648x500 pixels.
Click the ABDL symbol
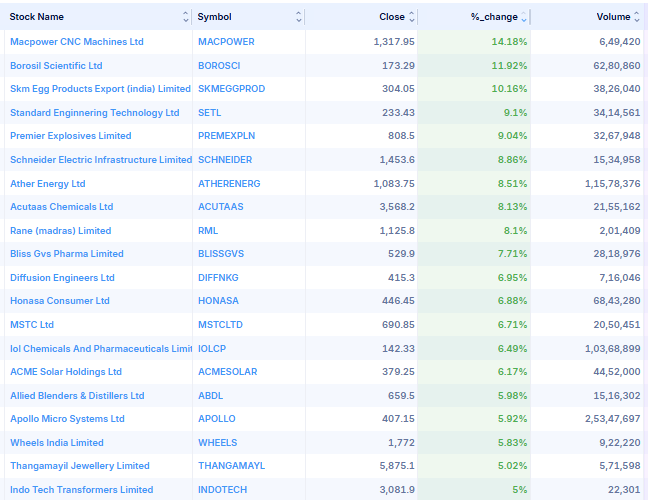[x=210, y=396]
